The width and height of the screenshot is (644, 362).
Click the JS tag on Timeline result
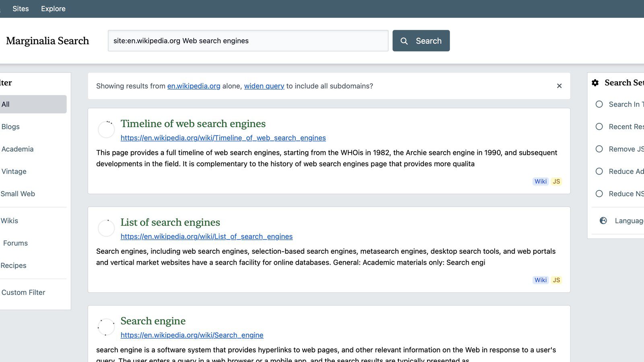pos(556,181)
